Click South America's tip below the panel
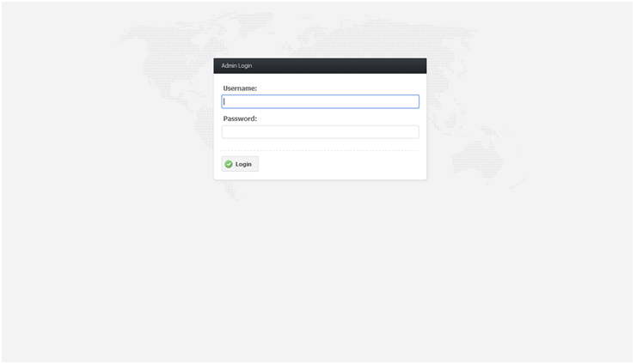The image size is (643, 364). pos(231,191)
